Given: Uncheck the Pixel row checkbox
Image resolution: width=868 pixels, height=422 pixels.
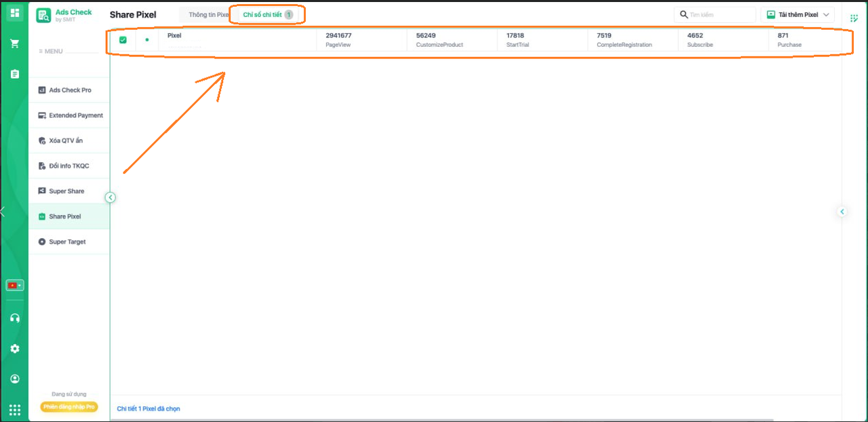Looking at the screenshot, I should [123, 40].
